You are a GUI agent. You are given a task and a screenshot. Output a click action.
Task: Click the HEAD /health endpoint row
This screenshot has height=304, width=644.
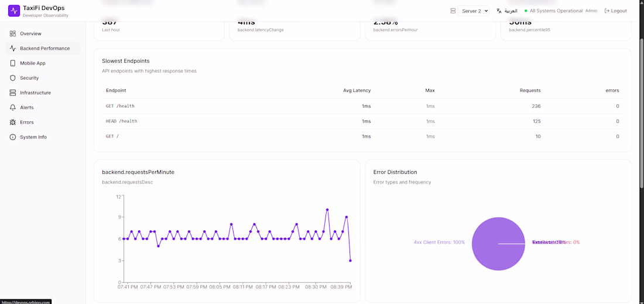[x=362, y=121]
